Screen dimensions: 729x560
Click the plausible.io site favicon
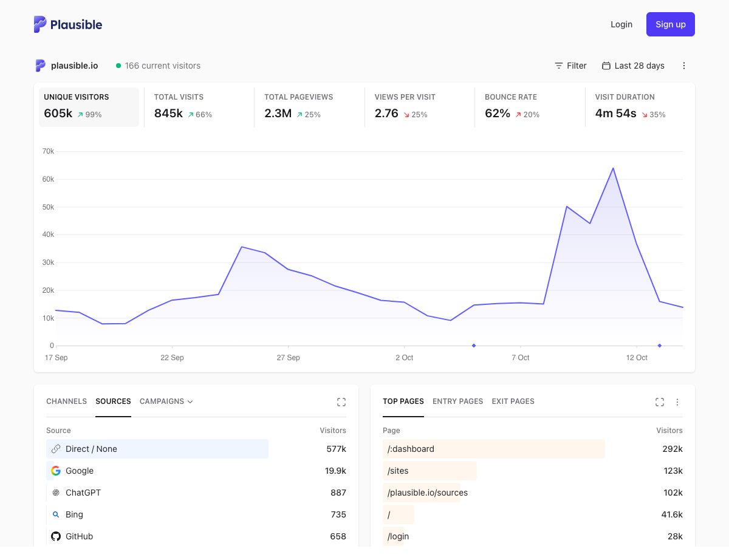pos(40,66)
